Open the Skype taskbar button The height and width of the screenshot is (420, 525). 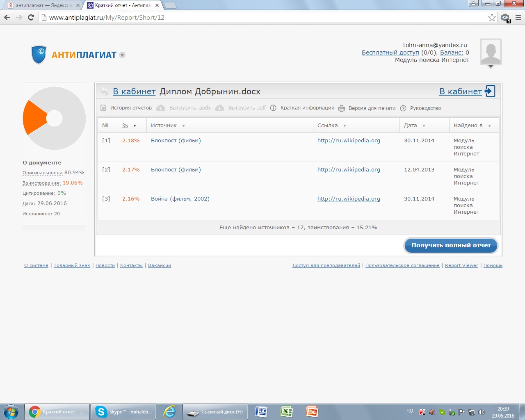[x=123, y=411]
